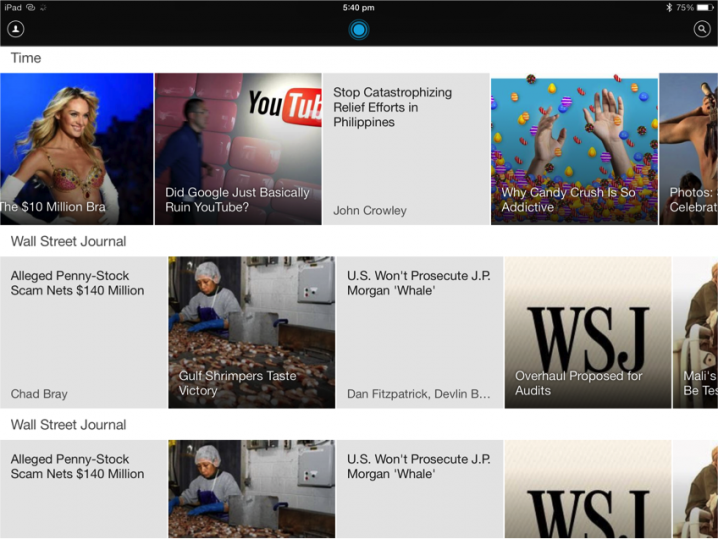The height and width of the screenshot is (539, 718).
Task: Open search with the magnifier icon
Action: point(702,29)
